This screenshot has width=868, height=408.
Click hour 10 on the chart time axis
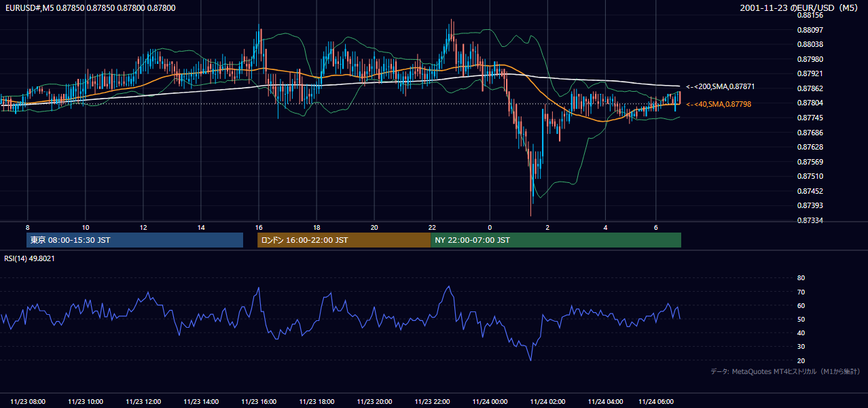(85, 227)
